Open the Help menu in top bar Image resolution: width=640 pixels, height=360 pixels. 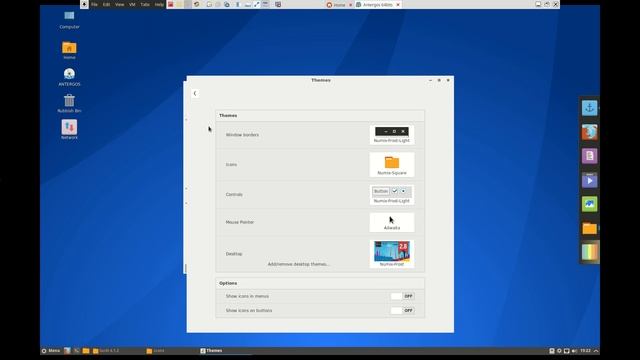[159, 4]
